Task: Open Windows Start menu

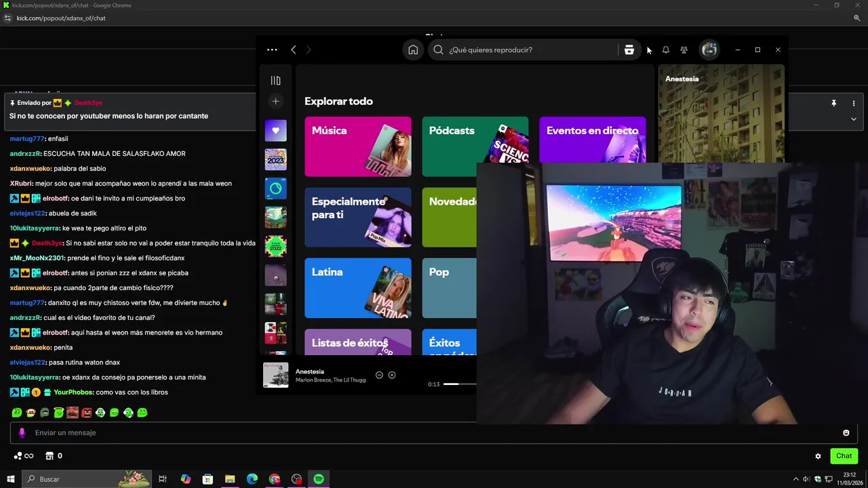Action: [x=10, y=479]
